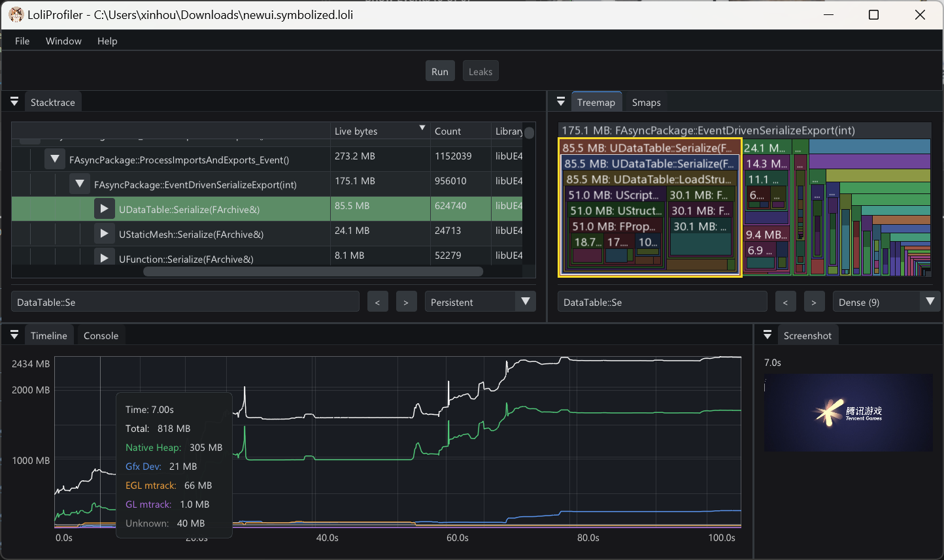
Task: Open the Timeline panel dropdown triangle icon
Action: pos(14,335)
